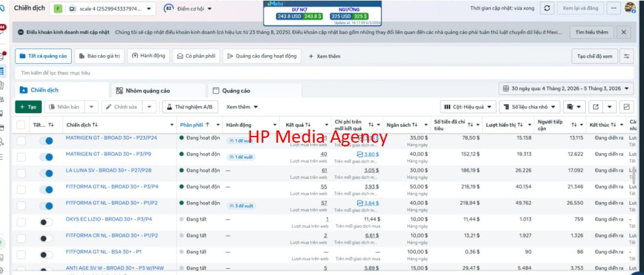Sort by Lượt hiển thị column arrows
Viewport: 644px width, 275px height.
520,124
